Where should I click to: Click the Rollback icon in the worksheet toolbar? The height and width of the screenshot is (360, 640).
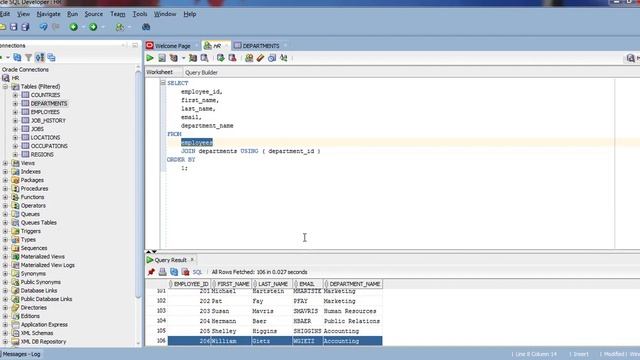pos(232,58)
